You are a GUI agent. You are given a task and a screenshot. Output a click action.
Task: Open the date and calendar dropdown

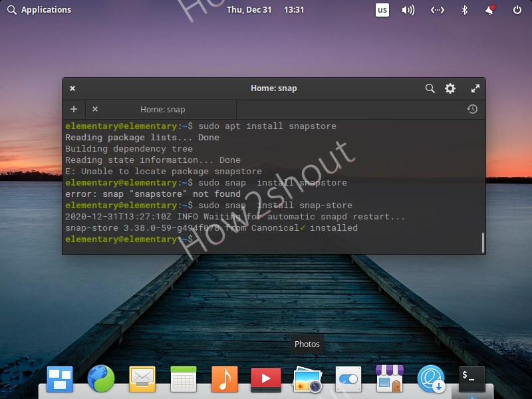click(x=266, y=10)
